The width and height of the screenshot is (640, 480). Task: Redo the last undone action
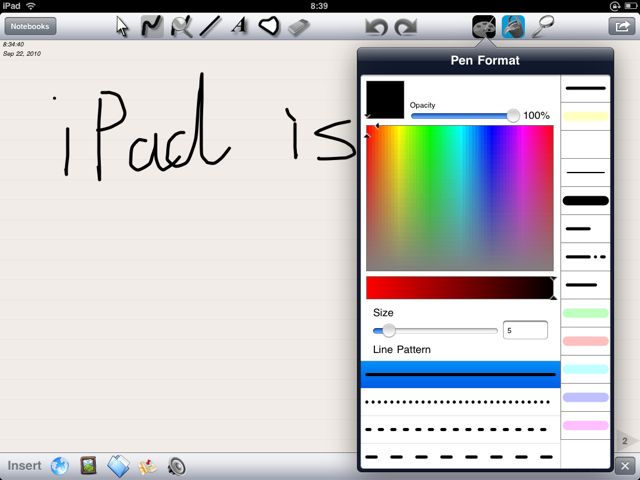406,27
